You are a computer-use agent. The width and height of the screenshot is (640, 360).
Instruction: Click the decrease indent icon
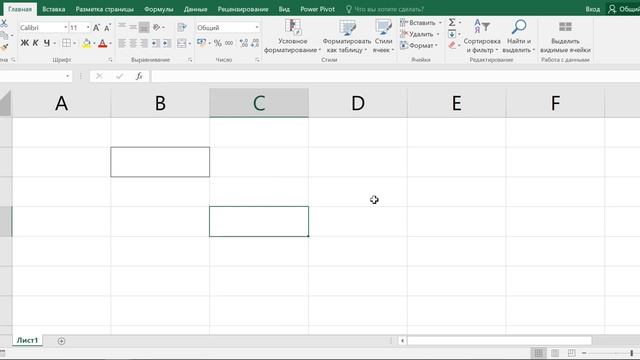[156, 43]
